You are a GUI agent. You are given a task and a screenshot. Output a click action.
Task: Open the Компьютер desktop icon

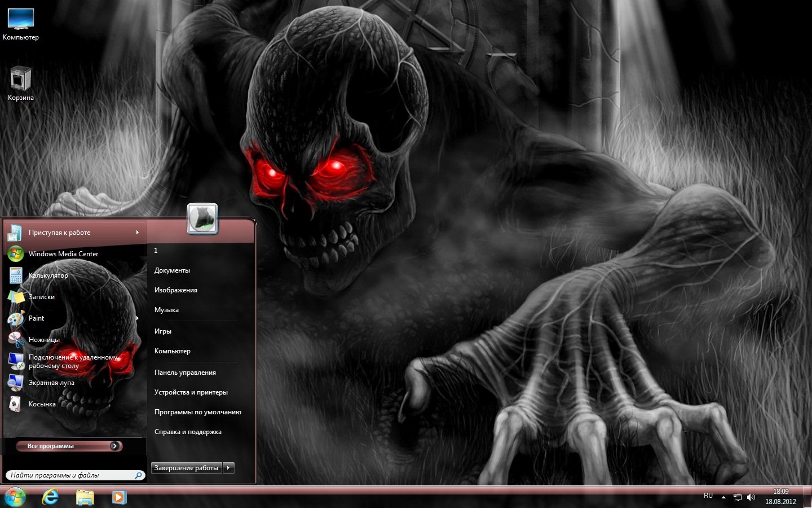coord(21,24)
